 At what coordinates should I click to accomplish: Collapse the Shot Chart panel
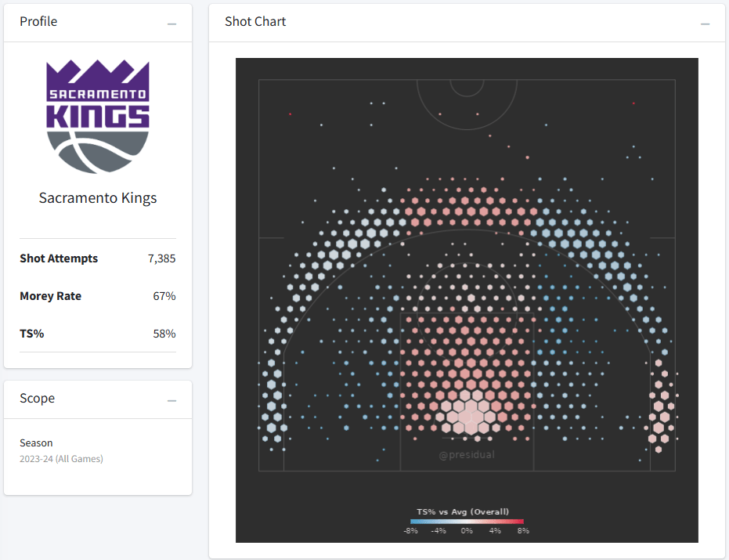[706, 24]
